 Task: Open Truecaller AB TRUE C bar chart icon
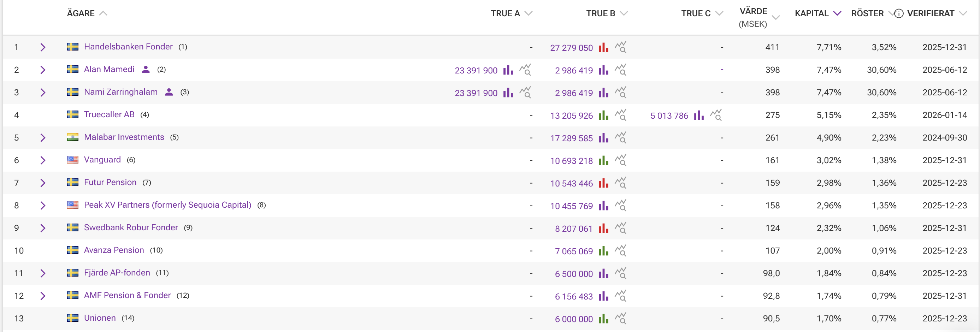[x=698, y=115]
